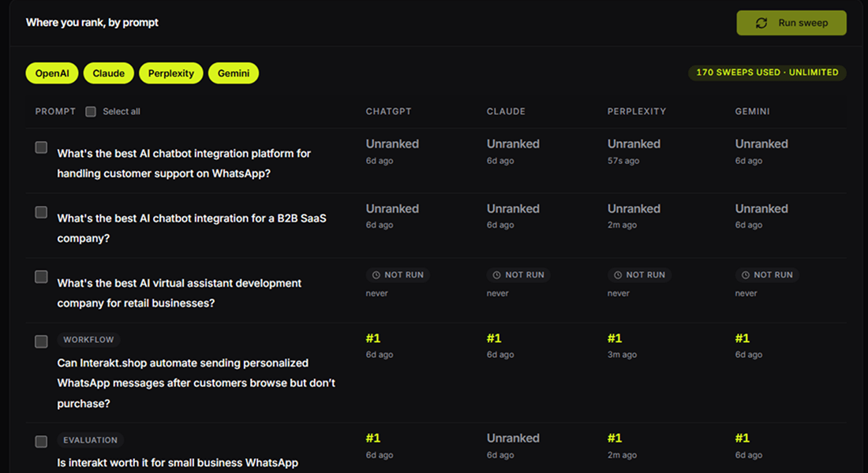Click Gemini Unranked for WhatsApp support prompt
868x473 pixels.
pyautogui.click(x=761, y=143)
